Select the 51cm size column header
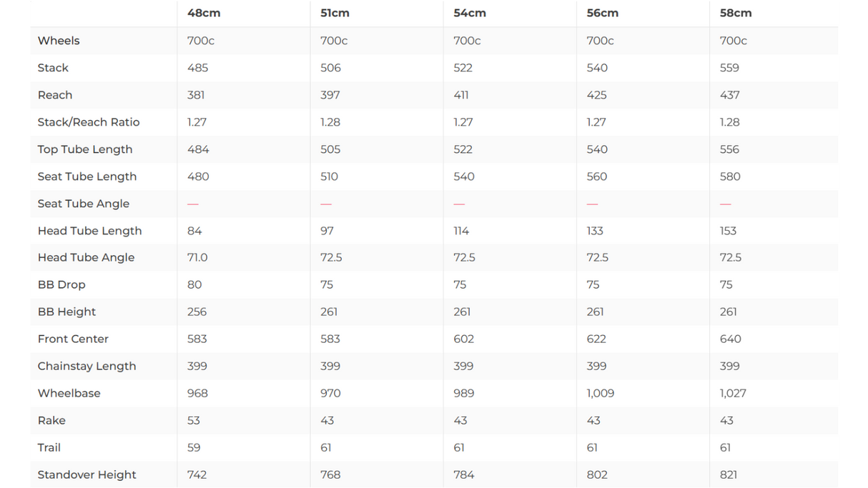The height and width of the screenshot is (488, 868). pos(335,13)
